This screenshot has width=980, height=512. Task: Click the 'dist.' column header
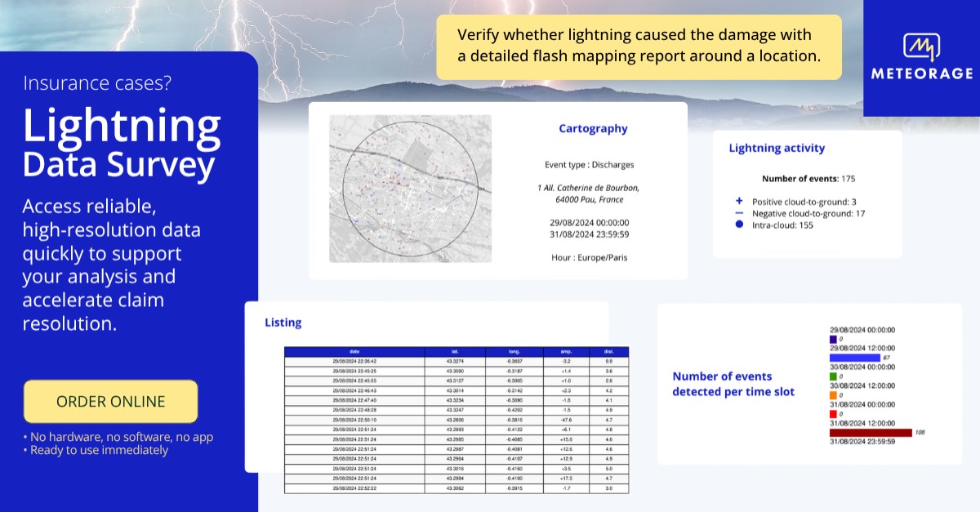609,351
